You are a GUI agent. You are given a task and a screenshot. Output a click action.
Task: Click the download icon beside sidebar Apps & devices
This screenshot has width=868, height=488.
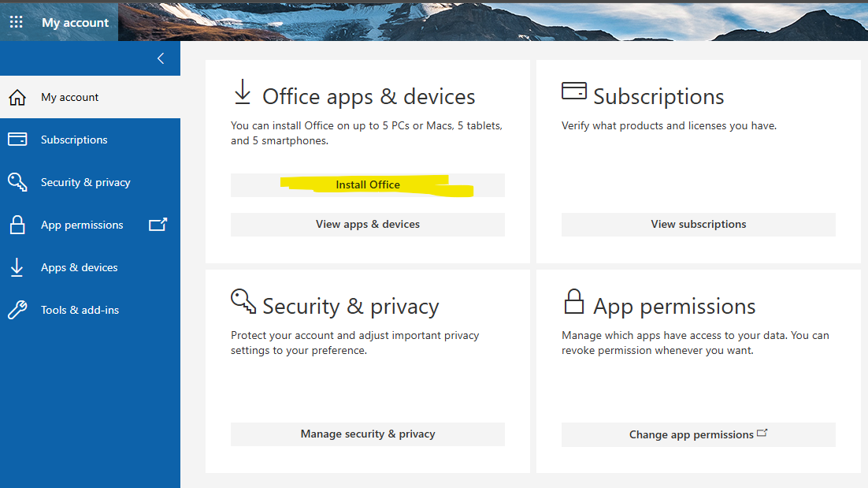(17, 267)
